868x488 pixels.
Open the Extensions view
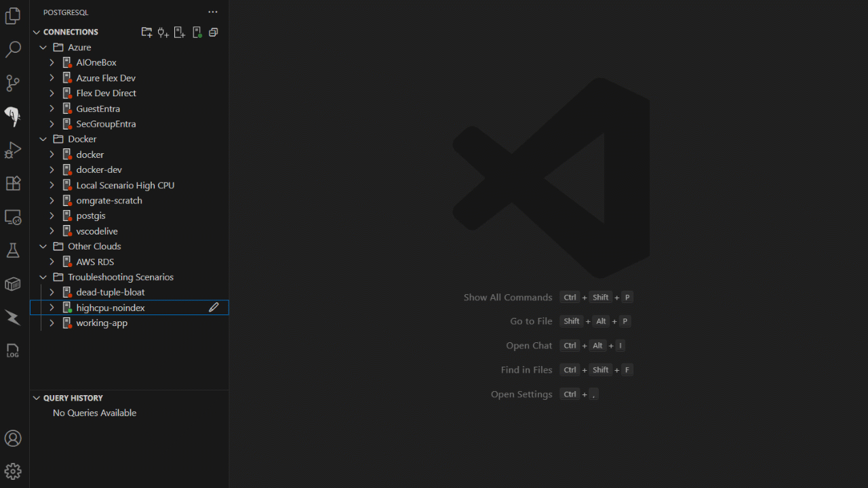pyautogui.click(x=13, y=184)
